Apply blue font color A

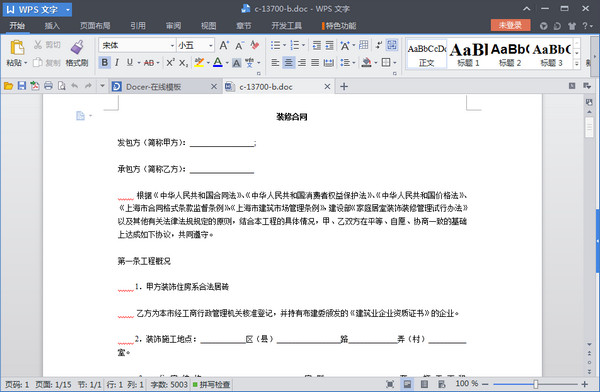point(218,62)
